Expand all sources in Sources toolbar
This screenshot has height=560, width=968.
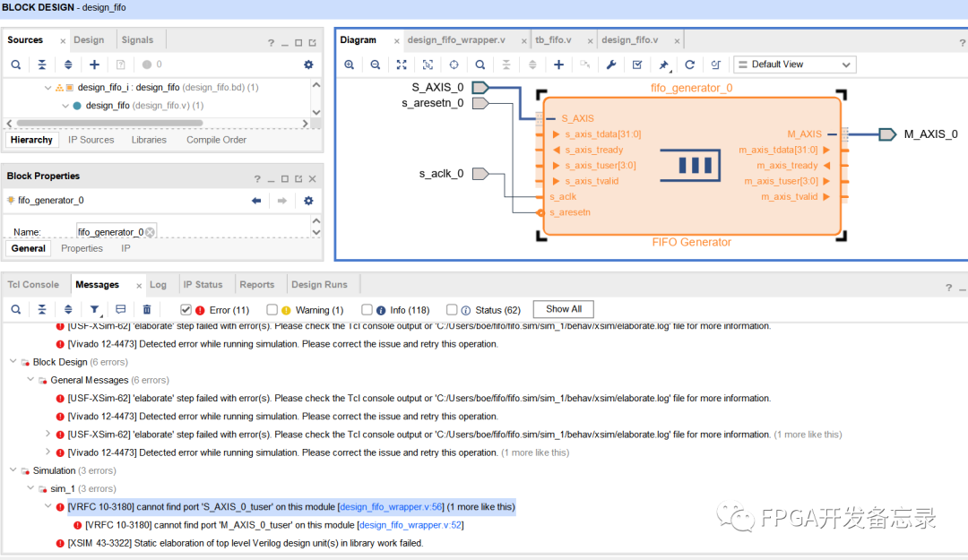tap(68, 65)
